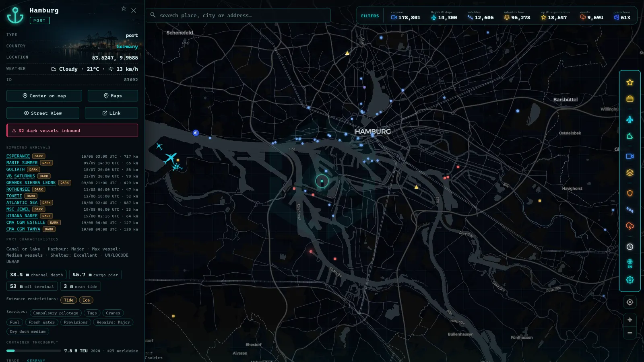The height and width of the screenshot is (362, 644).
Task: Open the stacked layers infrastructure icon
Action: (x=630, y=173)
